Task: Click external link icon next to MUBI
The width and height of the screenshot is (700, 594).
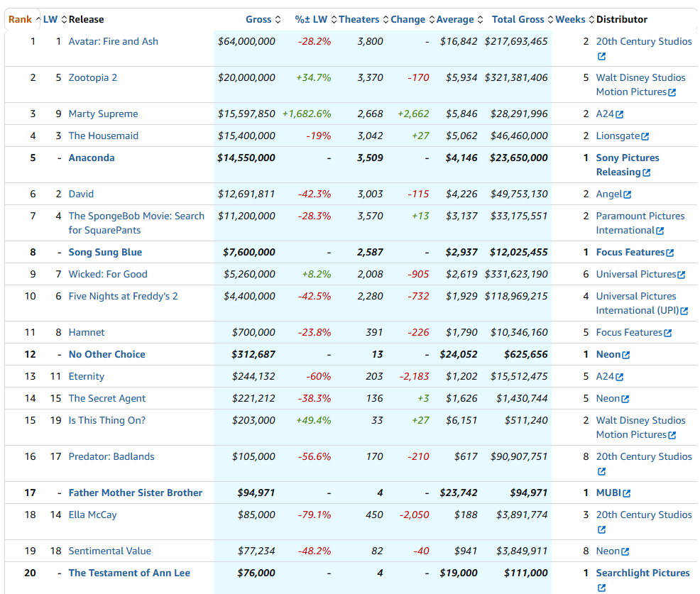Action: pyautogui.click(x=626, y=493)
